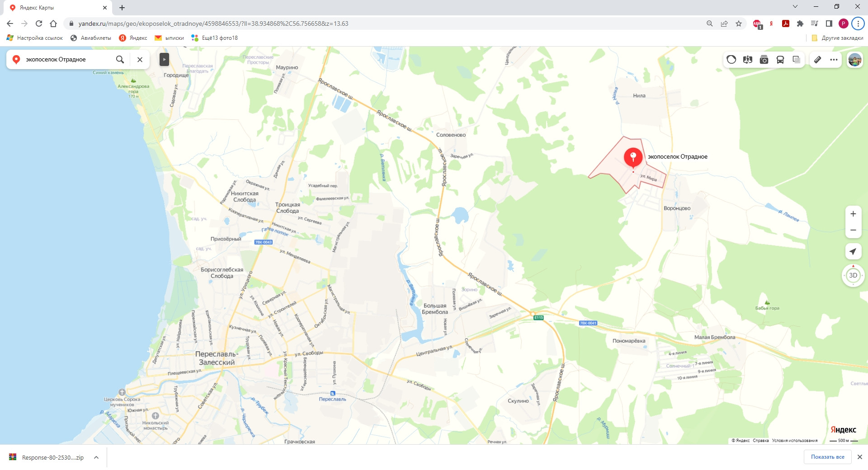Open page zoom indicator in address bar
868x470 pixels.
tap(710, 23)
